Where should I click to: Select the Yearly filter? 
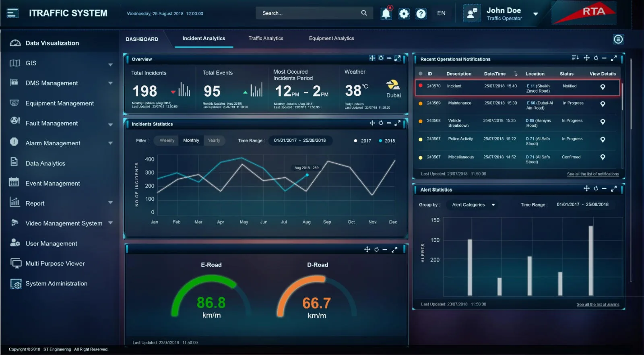click(x=214, y=140)
